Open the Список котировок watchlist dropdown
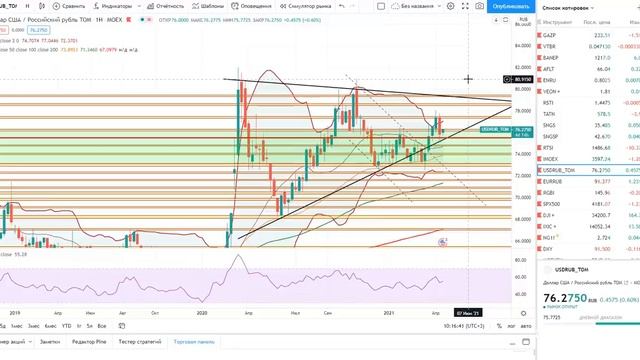This screenshot has width=640, height=360. coord(568,8)
